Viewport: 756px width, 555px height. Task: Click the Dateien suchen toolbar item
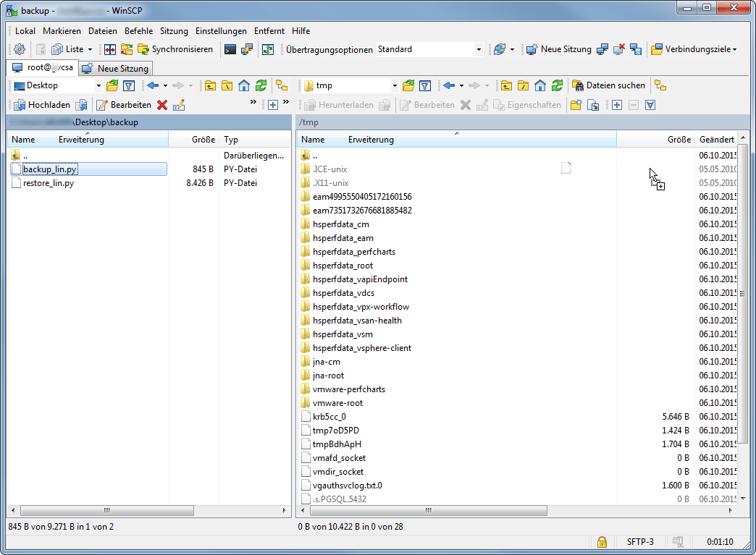tap(610, 85)
